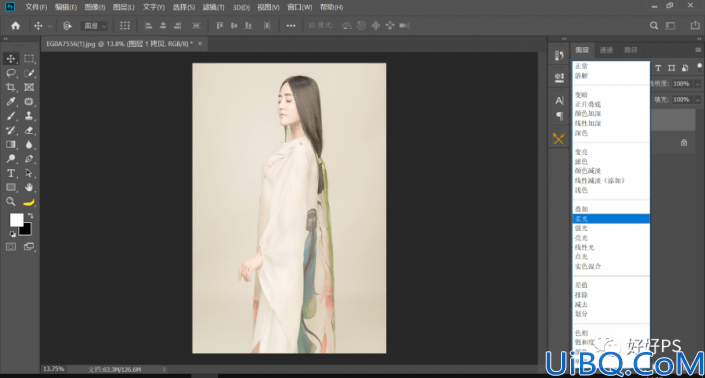Open the workspace switcher icon
Image resolution: width=705 pixels, height=378 pixels.
pyautogui.click(x=670, y=26)
